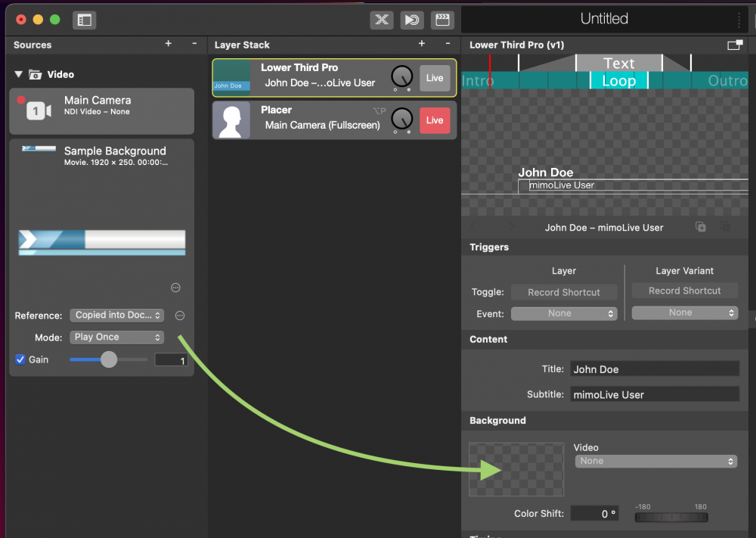The height and width of the screenshot is (538, 756).
Task: Click the Gain value input field
Action: click(171, 360)
